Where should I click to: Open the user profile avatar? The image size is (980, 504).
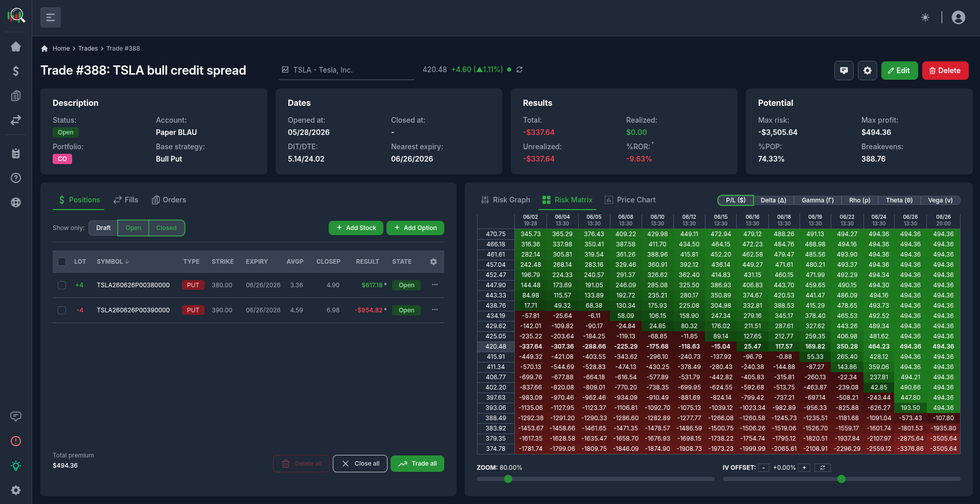pyautogui.click(x=959, y=17)
